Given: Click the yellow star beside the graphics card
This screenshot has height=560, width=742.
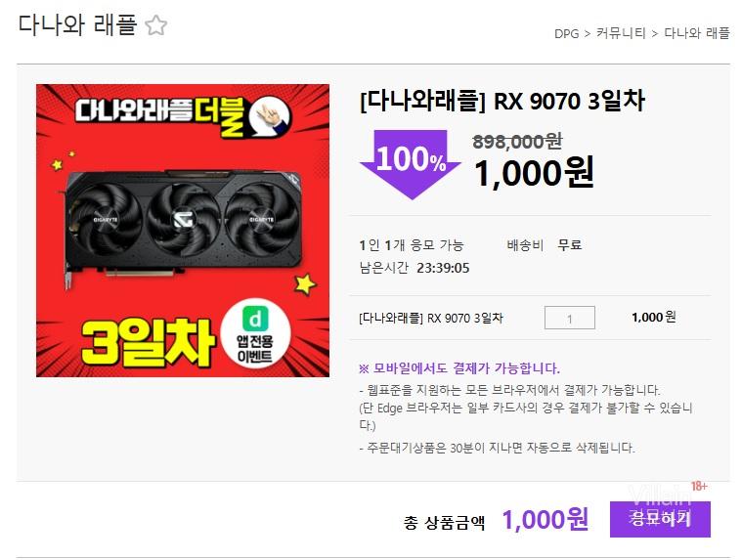Looking at the screenshot, I should (x=305, y=283).
